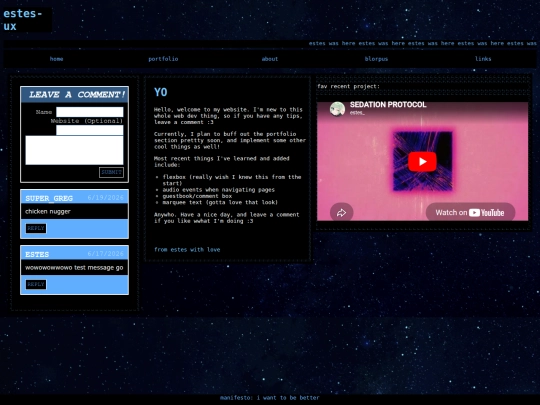Image resolution: width=540 pixels, height=405 pixels.
Task: Click the video album art thumbnail
Action: pyautogui.click(x=422, y=161)
